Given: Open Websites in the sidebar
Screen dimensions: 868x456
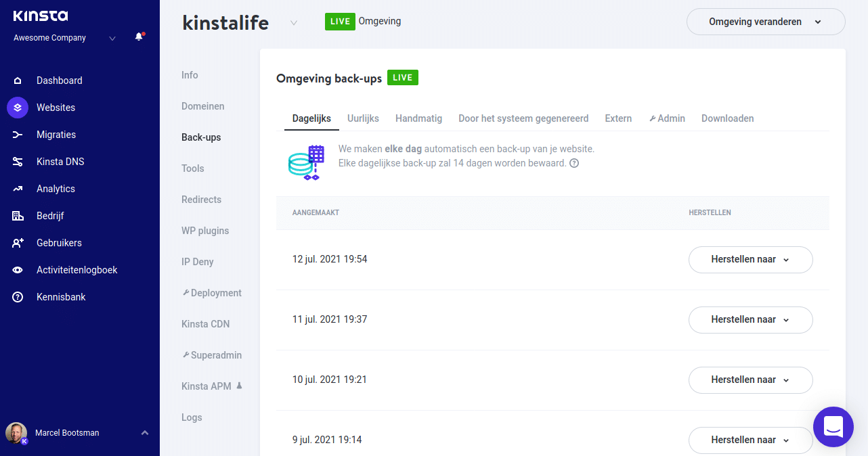Looking at the screenshot, I should pos(56,108).
